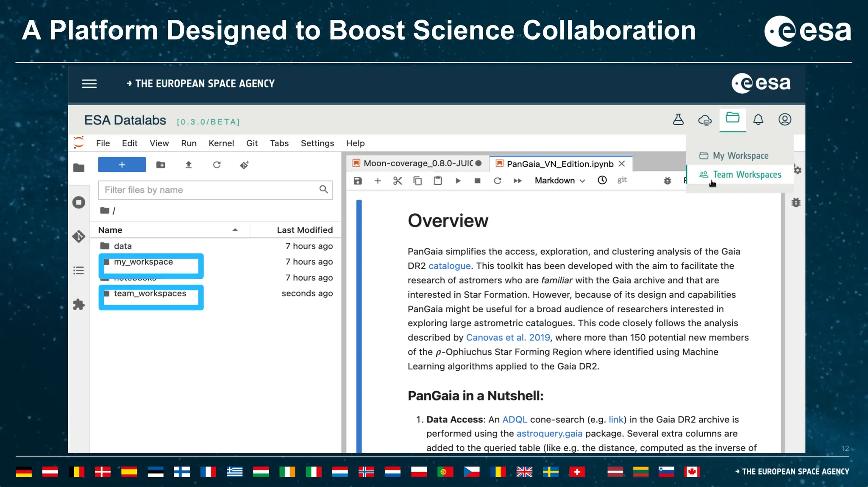Save the notebook with the disk icon
The image size is (868, 487).
(x=358, y=181)
